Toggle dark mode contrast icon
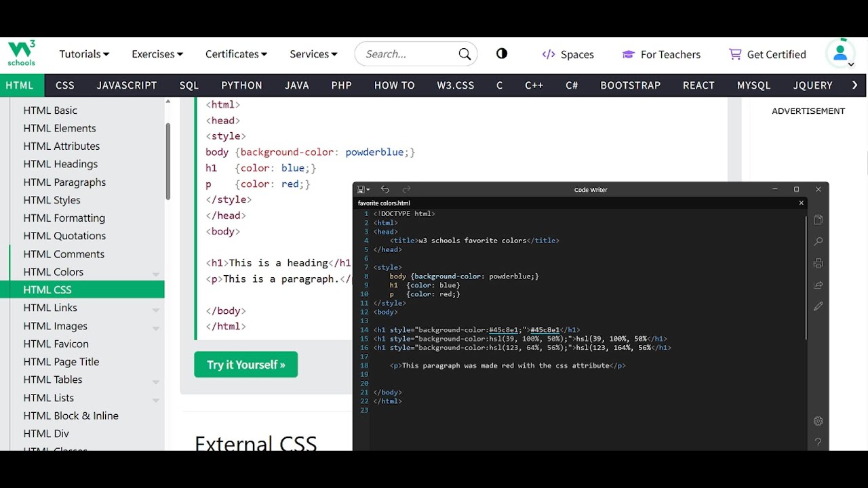The height and width of the screenshot is (488, 868). [502, 54]
